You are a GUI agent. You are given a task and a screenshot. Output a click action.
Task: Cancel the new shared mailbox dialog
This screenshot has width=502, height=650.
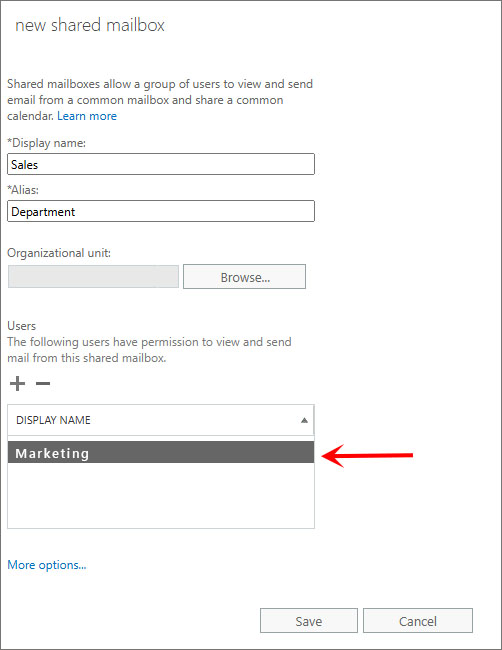[418, 621]
